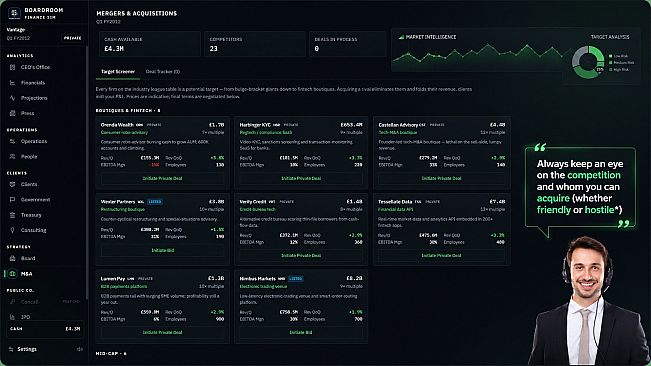Open the Financials chart icon

pyautogui.click(x=12, y=83)
